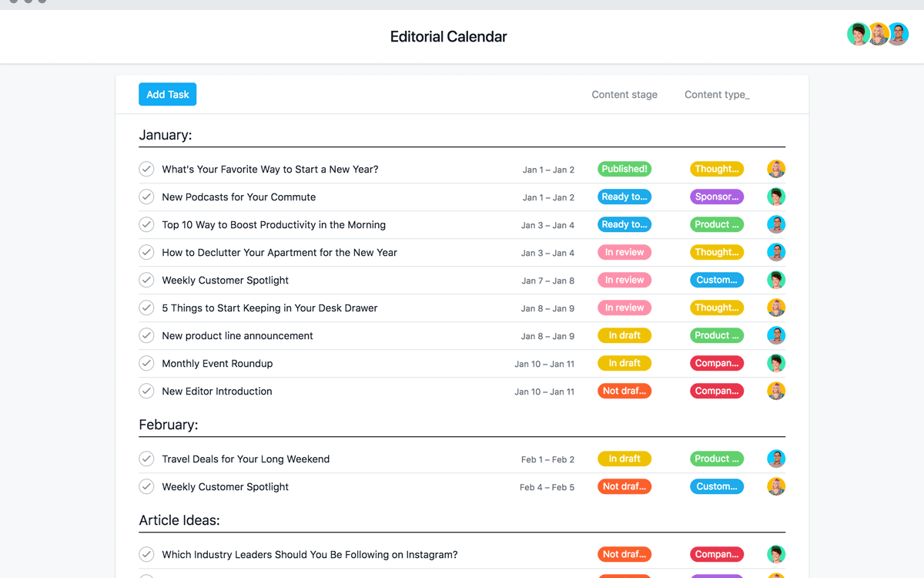The height and width of the screenshot is (578, 924).
Task: Click the Not drafted tag for New Editor Introduction
Action: tap(624, 391)
